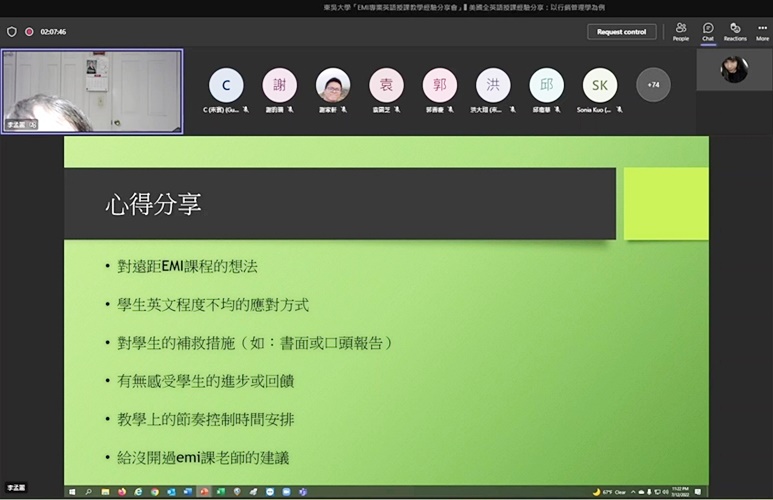Expand the +74 additional participants list
The height and width of the screenshot is (500, 773).
coord(653,85)
